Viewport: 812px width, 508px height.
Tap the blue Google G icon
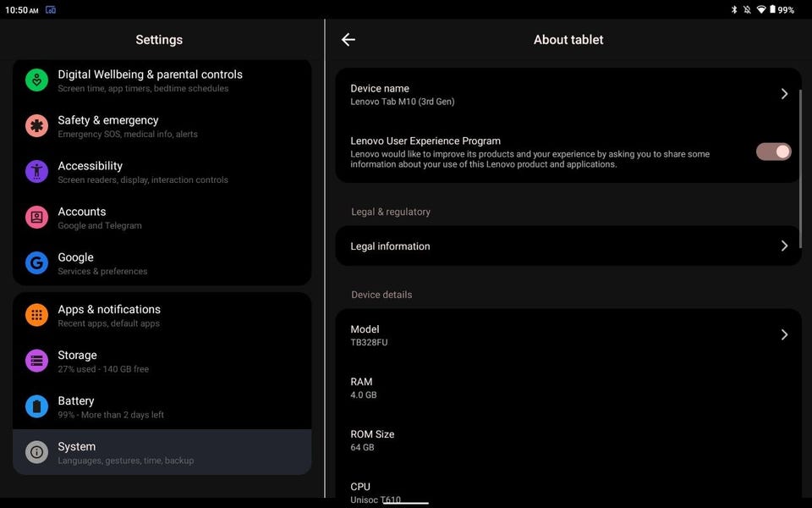coord(36,262)
